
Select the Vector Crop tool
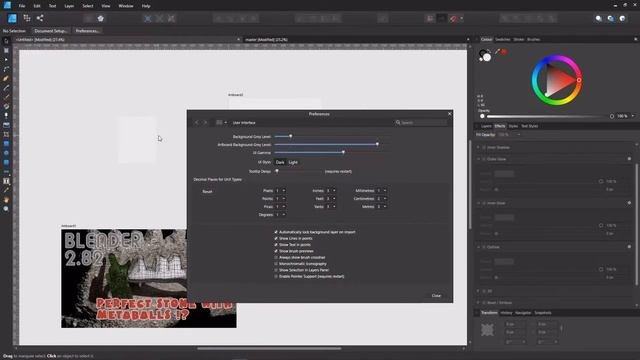click(6, 134)
